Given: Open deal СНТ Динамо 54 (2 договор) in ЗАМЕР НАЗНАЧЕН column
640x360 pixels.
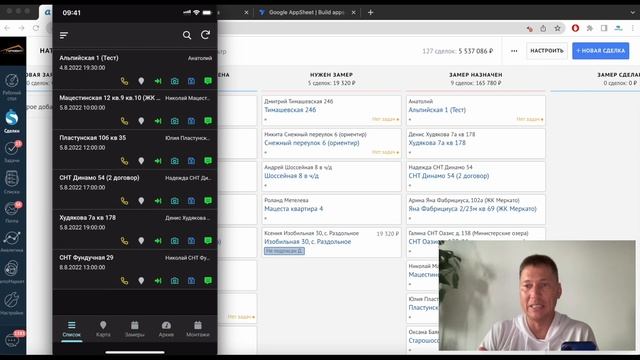Looking at the screenshot, I should 449,176.
